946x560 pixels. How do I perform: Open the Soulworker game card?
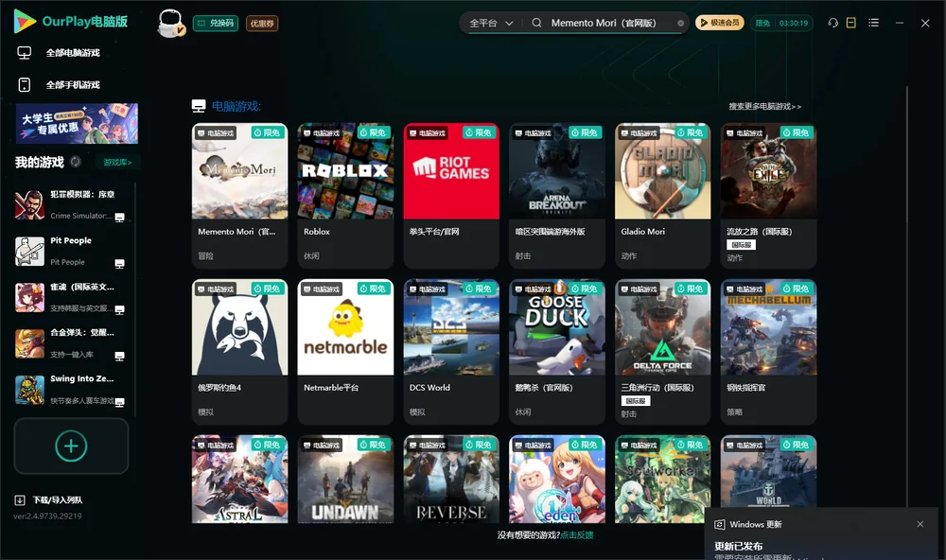tap(662, 480)
